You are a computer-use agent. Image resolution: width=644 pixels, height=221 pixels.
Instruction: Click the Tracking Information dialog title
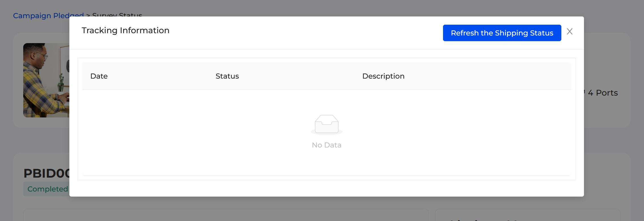(x=125, y=30)
